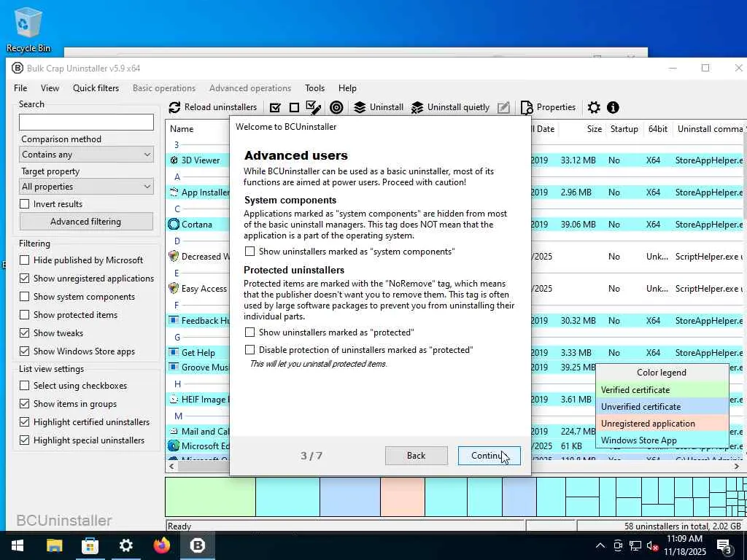The width and height of the screenshot is (747, 560).
Task: Open the File menu
Action: click(20, 88)
